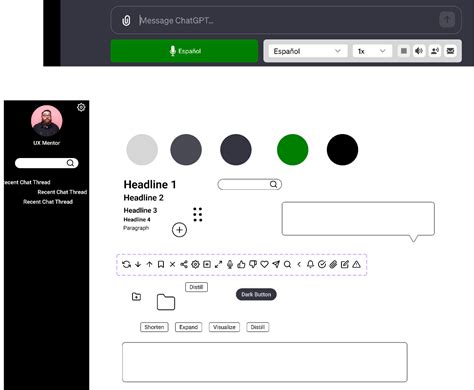Screen dimensions: 474x390
Task: Click the circled checkmark icon
Action: coord(322,265)
